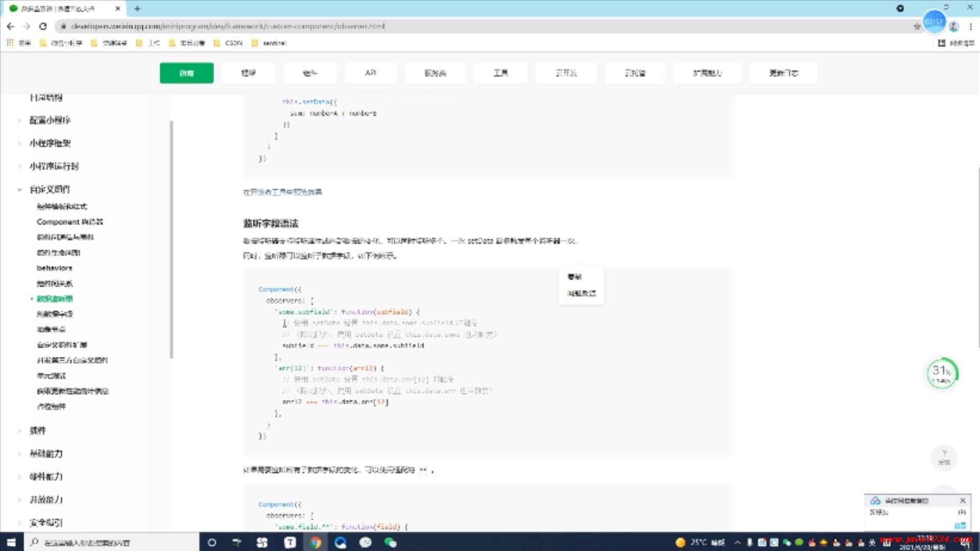Click the weather 25°C widget in taskbar
Viewport: 980px width, 551px height.
tap(700, 542)
